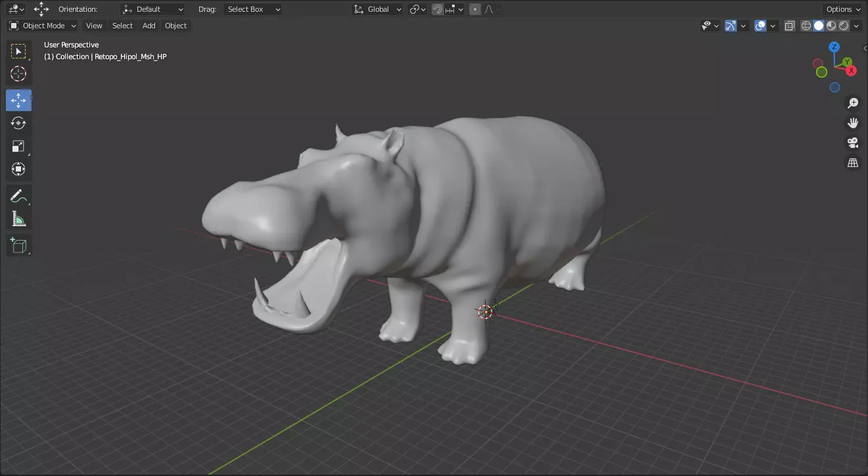868x476 pixels.
Task: Switch to Rendered viewport shading
Action: 844,26
